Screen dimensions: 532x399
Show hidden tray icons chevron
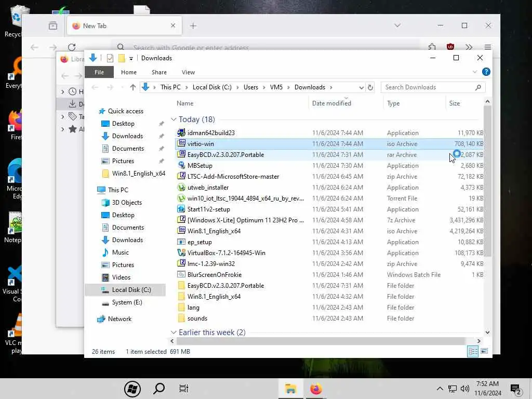[440, 389]
